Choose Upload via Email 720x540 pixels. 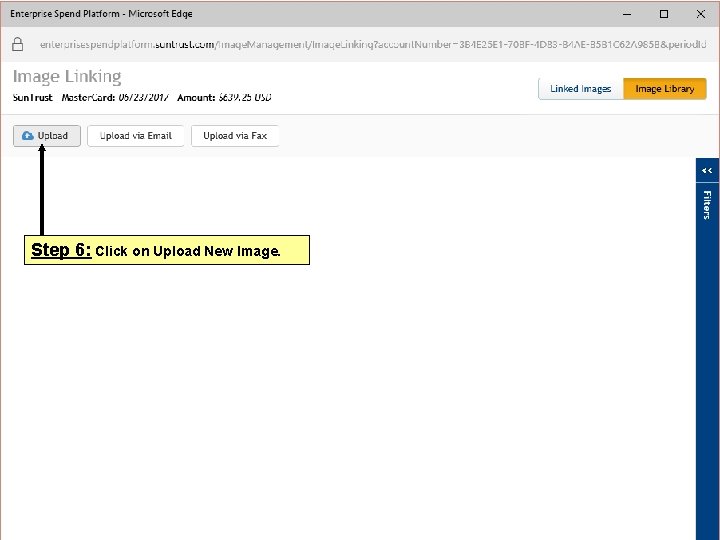click(x=135, y=136)
